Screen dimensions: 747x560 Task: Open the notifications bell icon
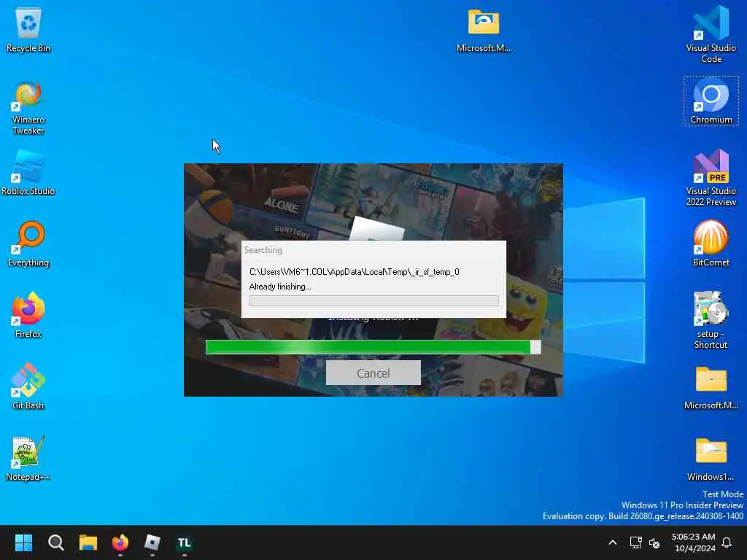pyautogui.click(x=727, y=542)
